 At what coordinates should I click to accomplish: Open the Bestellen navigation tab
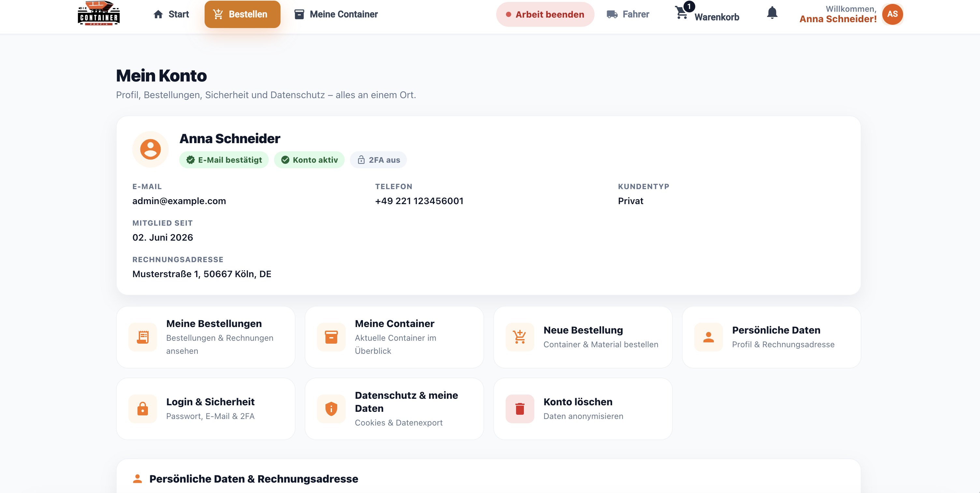tap(242, 14)
